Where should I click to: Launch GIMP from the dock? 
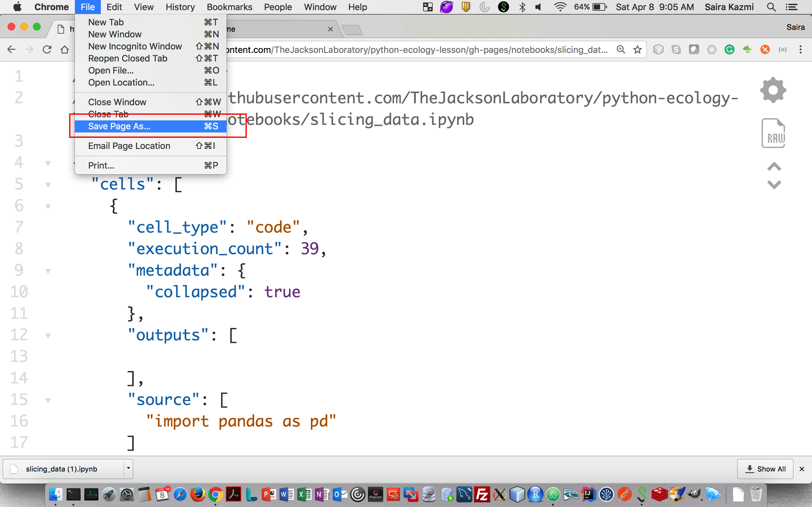click(695, 495)
